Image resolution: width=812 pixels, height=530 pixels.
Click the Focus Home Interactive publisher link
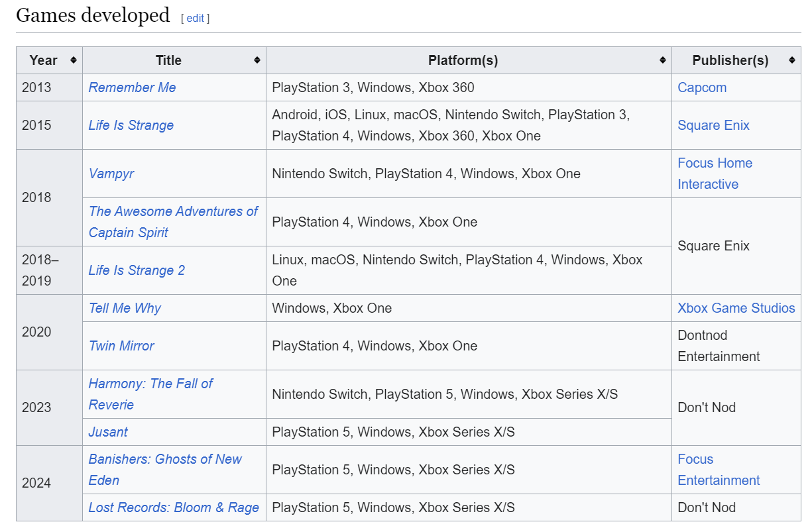(x=715, y=163)
